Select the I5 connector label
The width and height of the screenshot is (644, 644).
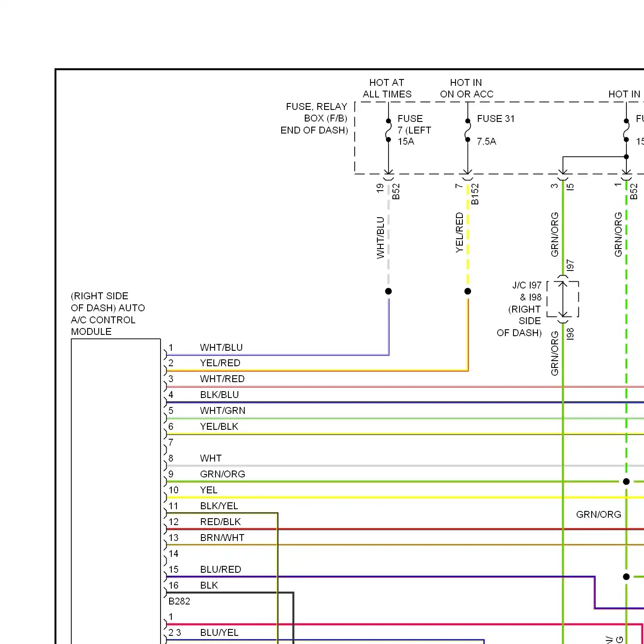[570, 187]
